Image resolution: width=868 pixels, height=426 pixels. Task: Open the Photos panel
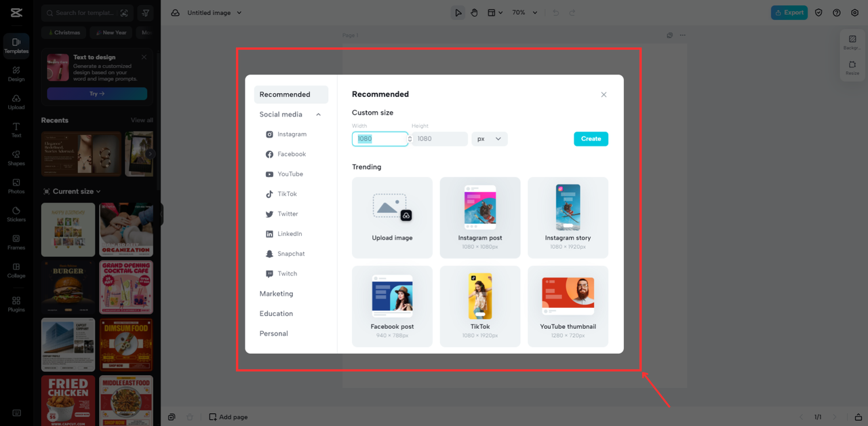(16, 186)
